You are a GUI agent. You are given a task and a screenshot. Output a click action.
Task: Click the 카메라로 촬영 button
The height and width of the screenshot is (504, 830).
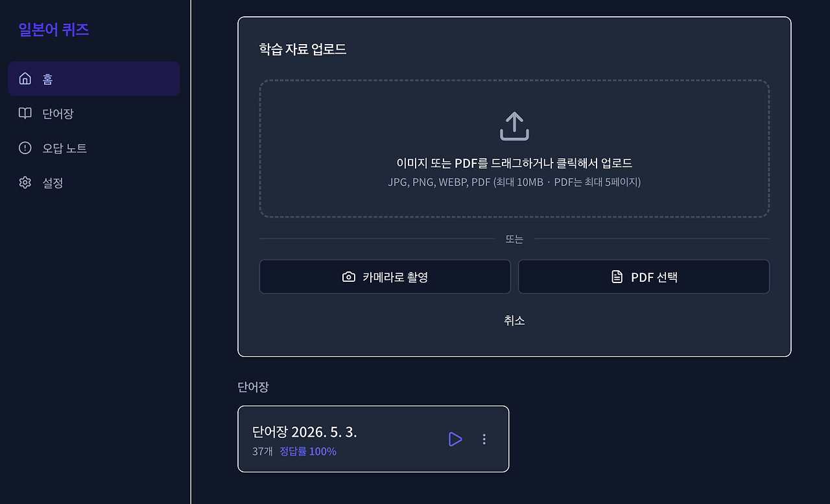pos(385,277)
